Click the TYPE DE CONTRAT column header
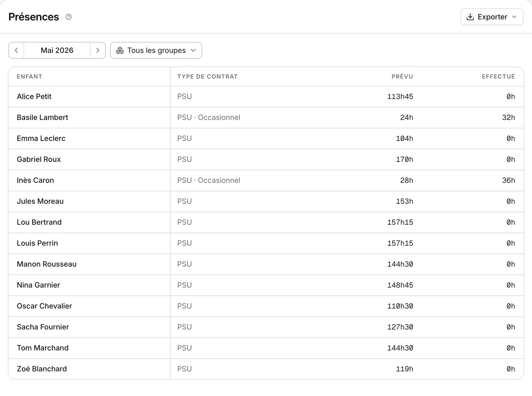The height and width of the screenshot is (396, 532). coord(207,76)
